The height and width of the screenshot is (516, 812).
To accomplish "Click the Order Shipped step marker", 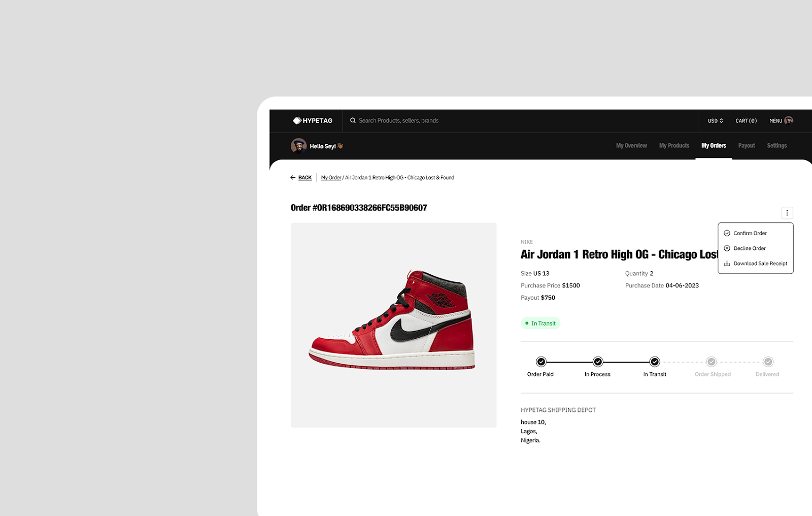I will pyautogui.click(x=712, y=362).
